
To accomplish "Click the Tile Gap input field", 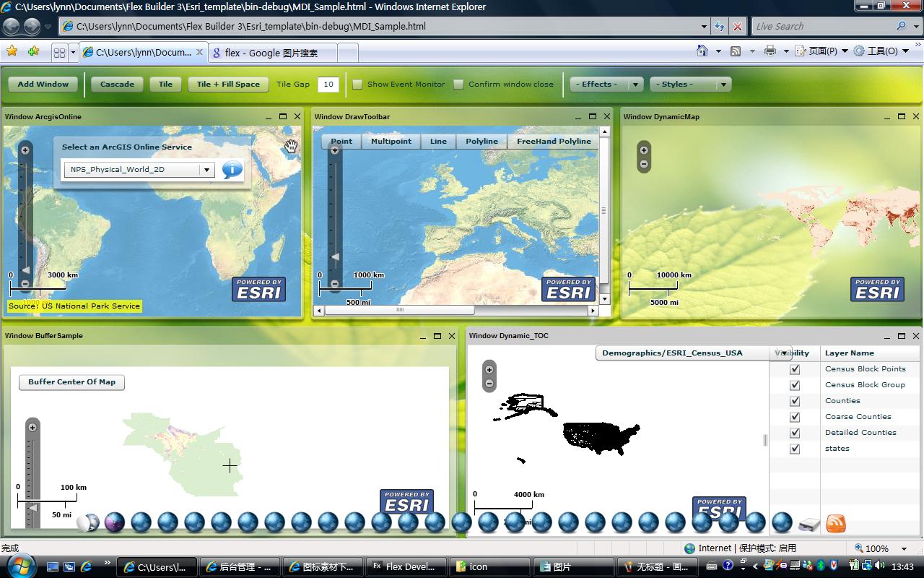I will click(328, 84).
